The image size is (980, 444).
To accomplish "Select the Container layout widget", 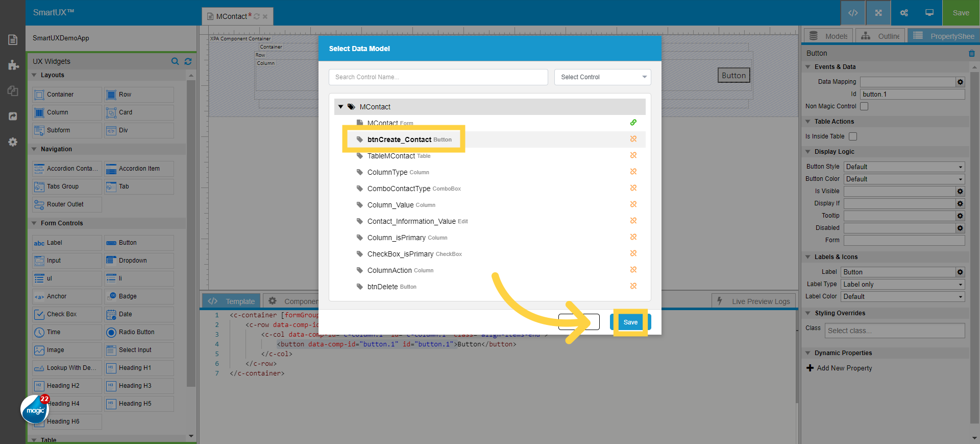I will 67,95.
